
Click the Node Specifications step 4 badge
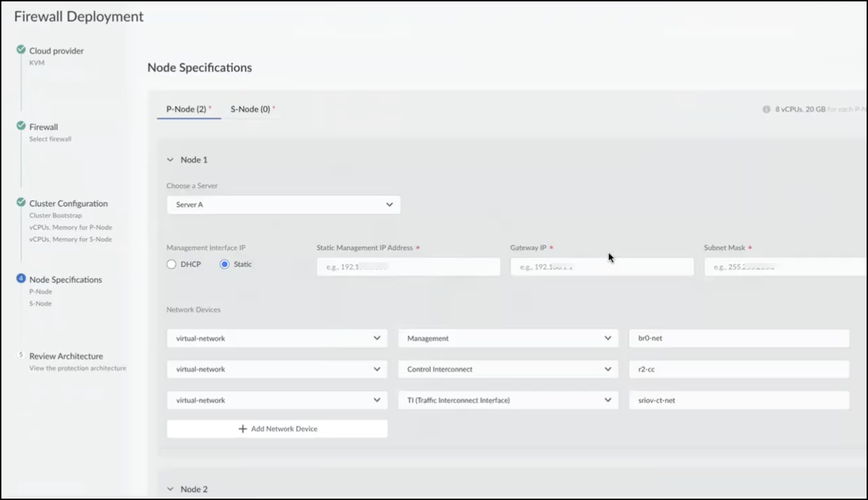[21, 279]
